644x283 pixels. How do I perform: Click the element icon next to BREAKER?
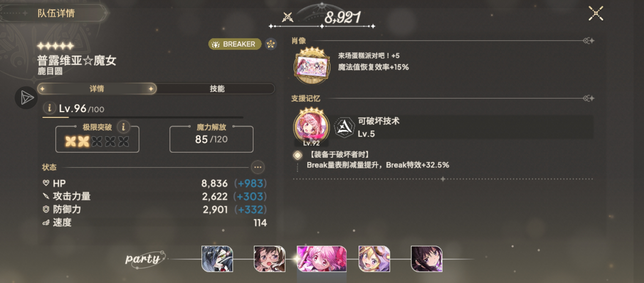[x=270, y=44]
